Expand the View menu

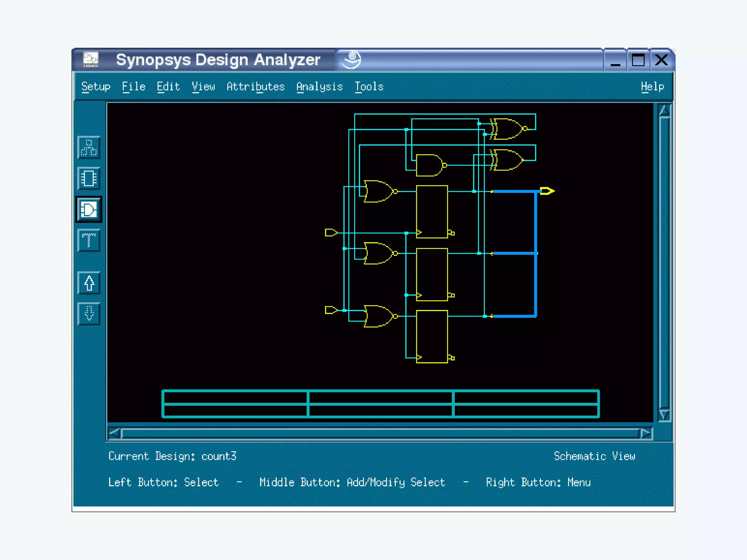click(203, 87)
